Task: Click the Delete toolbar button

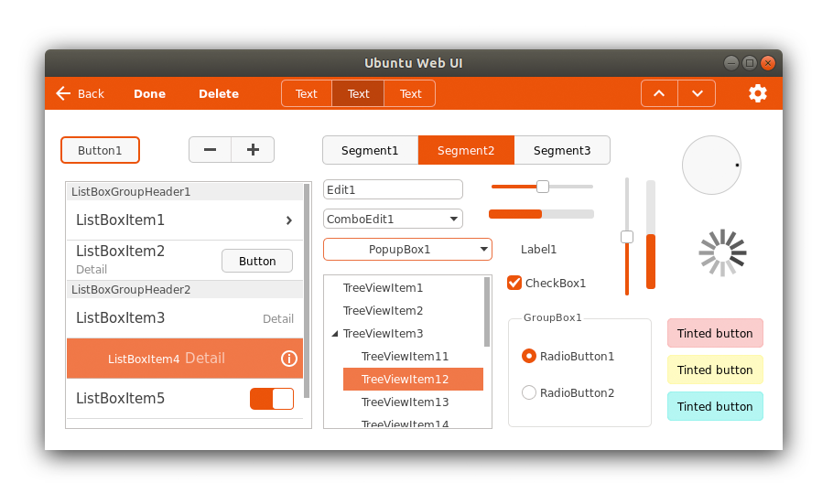Action: click(x=219, y=93)
